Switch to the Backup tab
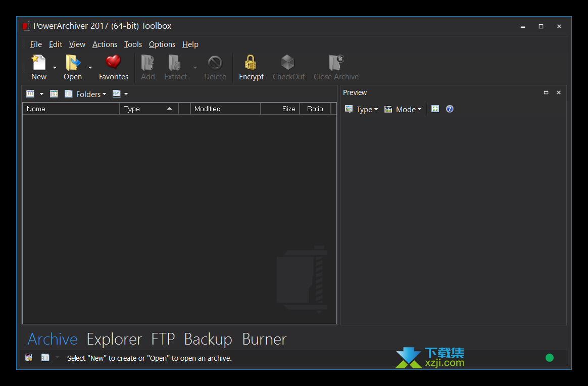 [208, 339]
